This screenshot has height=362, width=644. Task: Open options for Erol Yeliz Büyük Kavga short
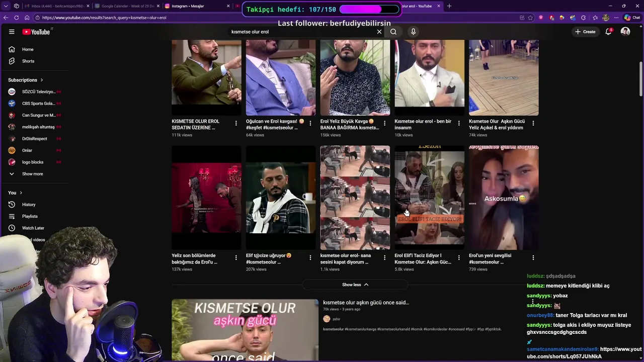point(384,123)
